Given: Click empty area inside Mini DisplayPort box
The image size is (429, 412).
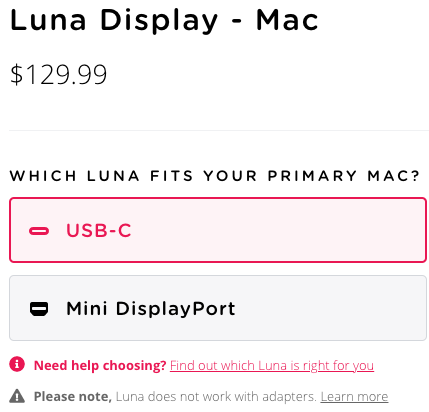Looking at the screenshot, I should tap(330, 308).
